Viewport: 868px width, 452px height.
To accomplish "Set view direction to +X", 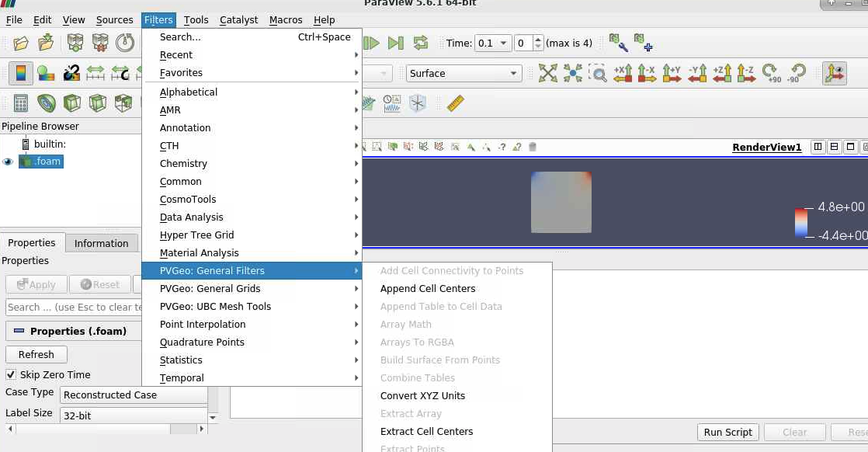I will click(x=622, y=73).
